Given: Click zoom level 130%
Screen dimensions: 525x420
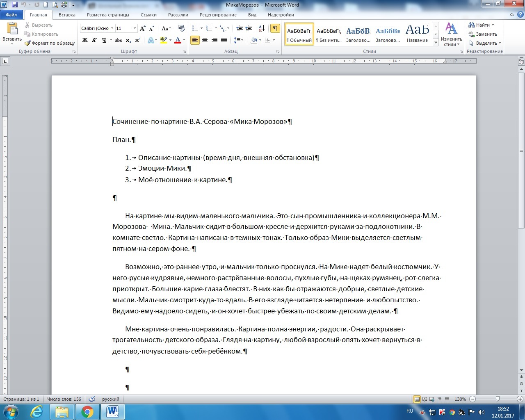Looking at the screenshot, I should 460,399.
